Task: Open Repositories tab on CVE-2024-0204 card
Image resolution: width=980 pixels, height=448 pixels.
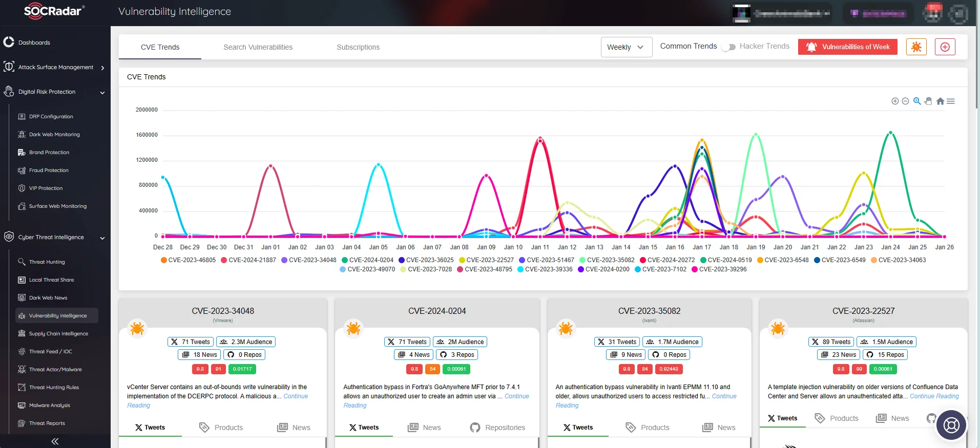Action: 497,428
